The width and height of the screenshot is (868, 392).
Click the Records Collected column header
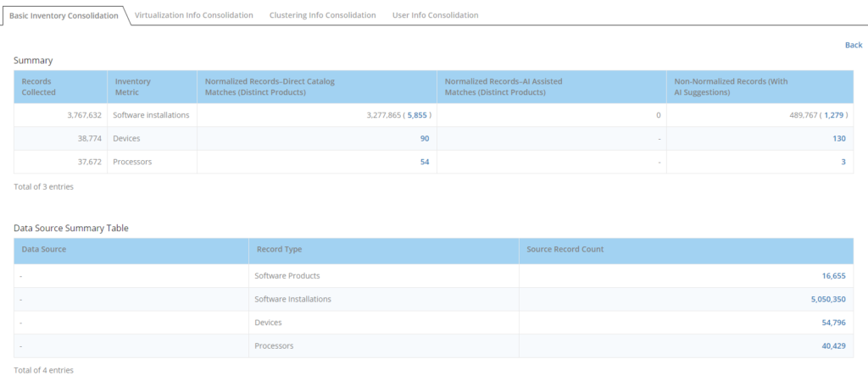click(x=36, y=86)
